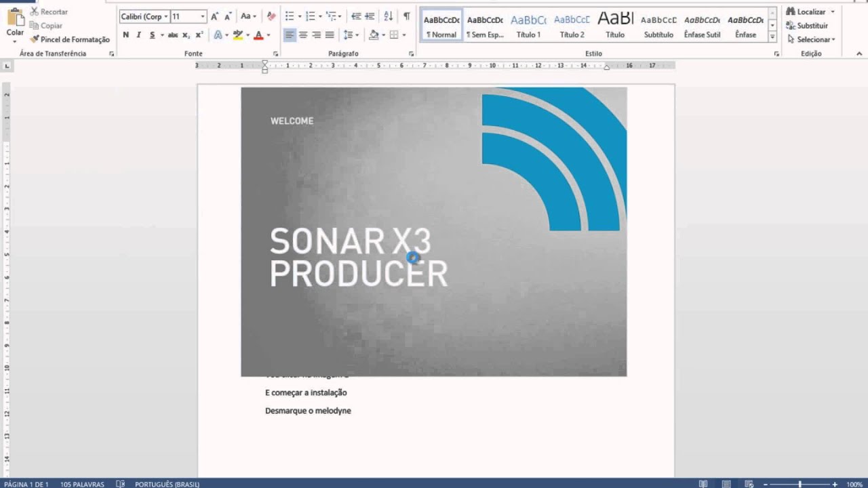Sort text with A-Z sort icon
The height and width of the screenshot is (488, 868).
click(388, 16)
